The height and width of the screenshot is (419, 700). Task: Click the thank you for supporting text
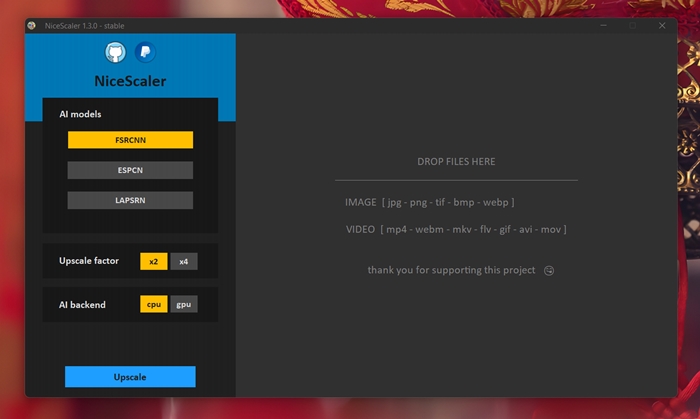(451, 270)
